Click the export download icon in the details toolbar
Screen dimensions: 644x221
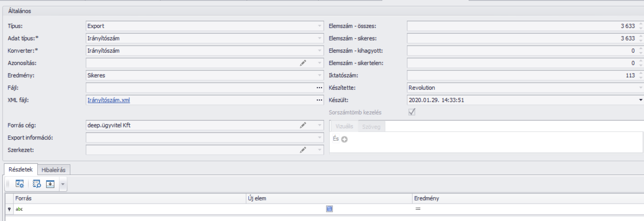tap(50, 184)
